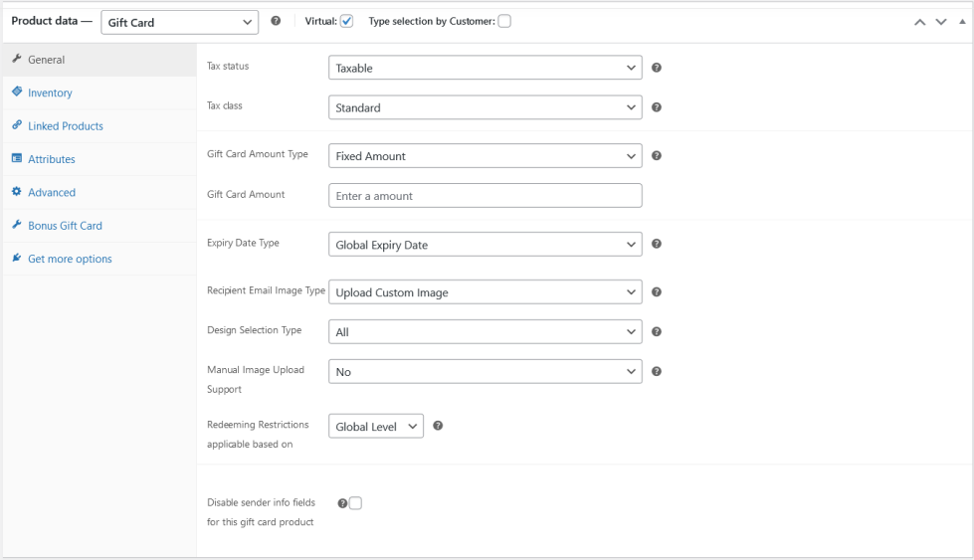This screenshot has width=974, height=560.
Task: Expand the Expiry Date Type dropdown
Action: point(486,245)
